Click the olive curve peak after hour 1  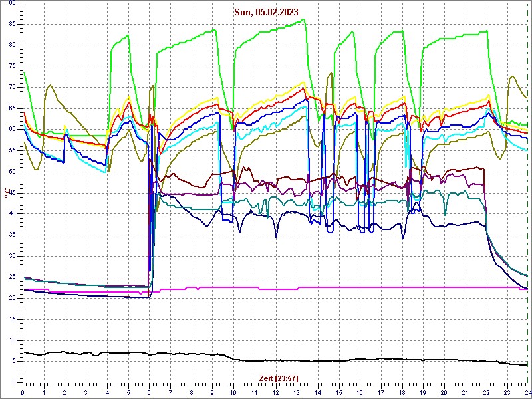click(50, 85)
